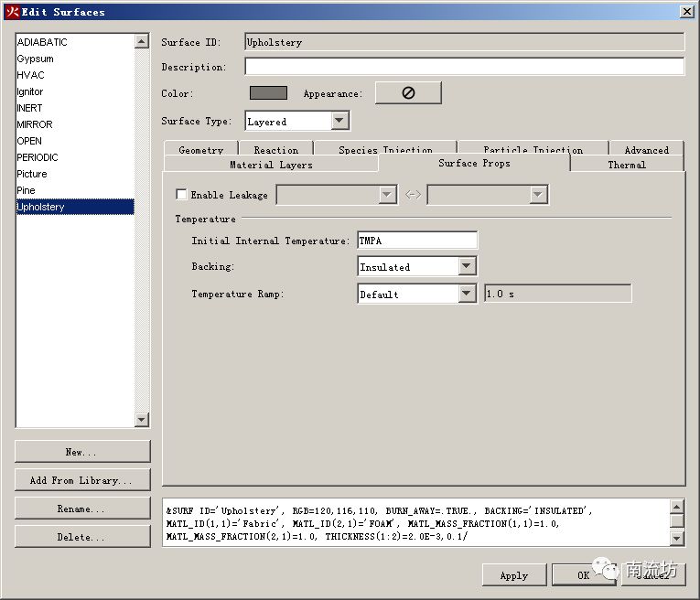This screenshot has height=600, width=700.
Task: Select the Pine surface in the list
Action: coord(27,190)
